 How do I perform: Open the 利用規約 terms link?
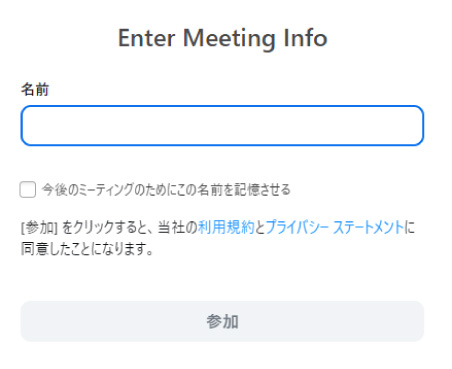pos(226,227)
